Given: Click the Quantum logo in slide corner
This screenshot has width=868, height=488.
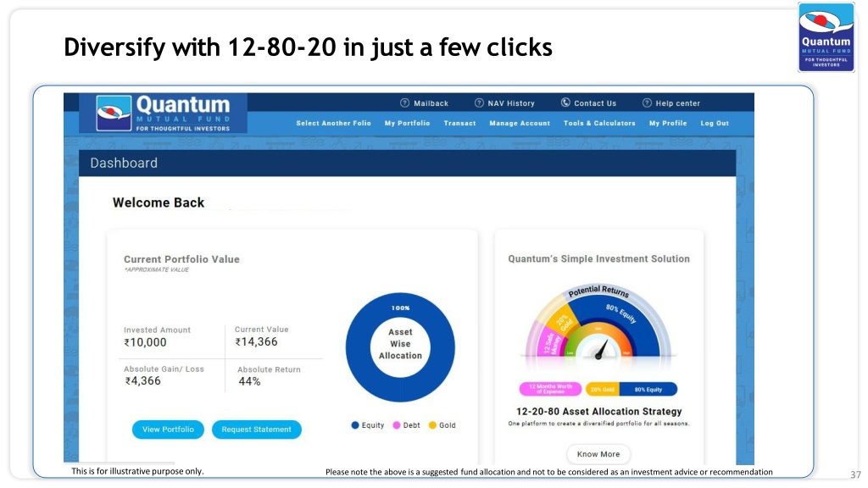Looking at the screenshot, I should coord(826,37).
